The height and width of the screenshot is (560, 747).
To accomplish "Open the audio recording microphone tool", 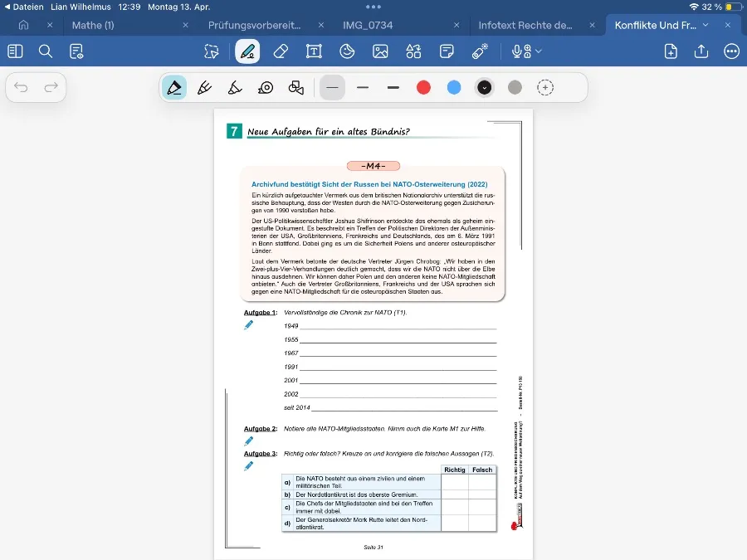I will [521, 51].
